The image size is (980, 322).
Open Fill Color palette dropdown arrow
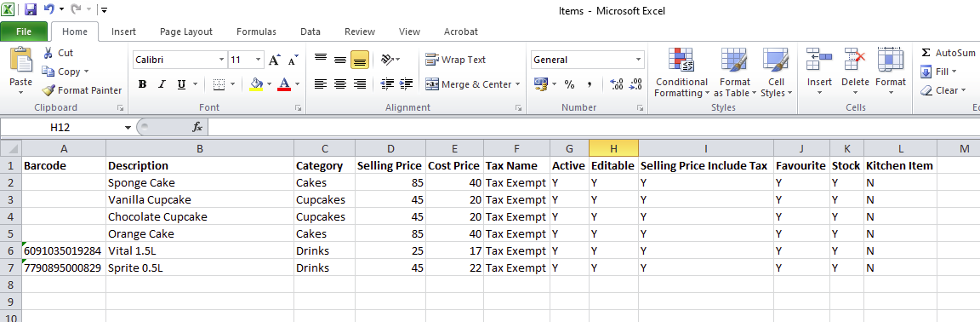(269, 84)
